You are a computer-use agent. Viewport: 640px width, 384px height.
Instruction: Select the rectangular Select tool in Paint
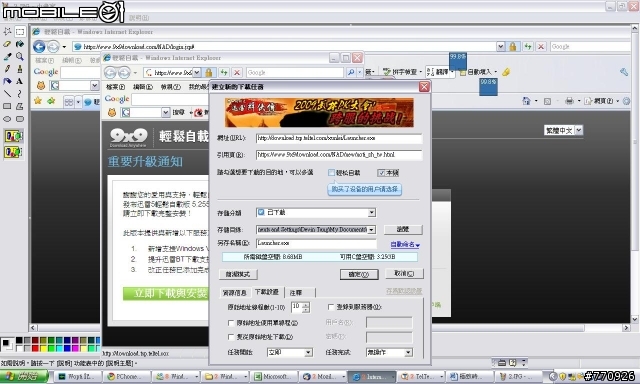tap(20, 31)
